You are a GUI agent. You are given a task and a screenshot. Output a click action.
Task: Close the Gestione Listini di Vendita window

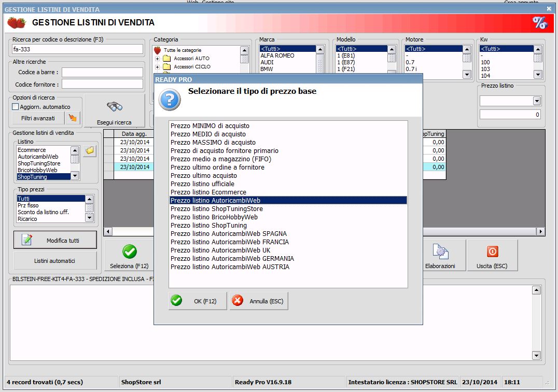[x=549, y=8]
